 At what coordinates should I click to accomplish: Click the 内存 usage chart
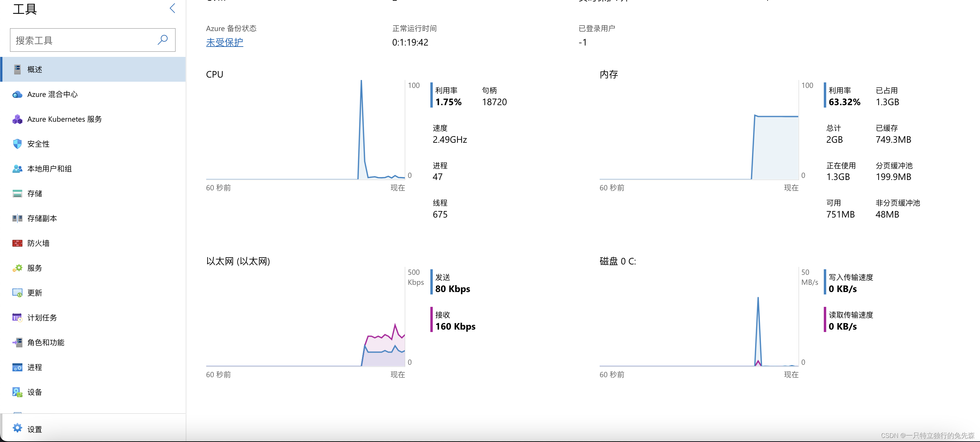click(x=699, y=129)
